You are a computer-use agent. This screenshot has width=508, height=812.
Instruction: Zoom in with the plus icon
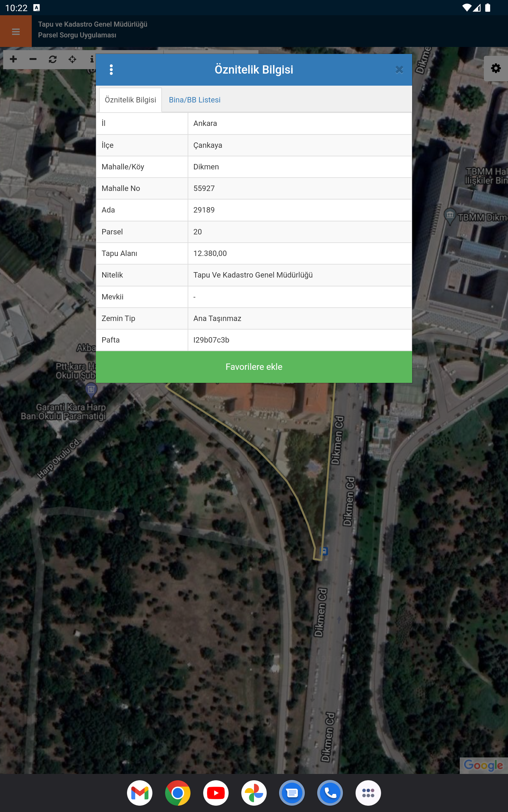click(x=13, y=59)
